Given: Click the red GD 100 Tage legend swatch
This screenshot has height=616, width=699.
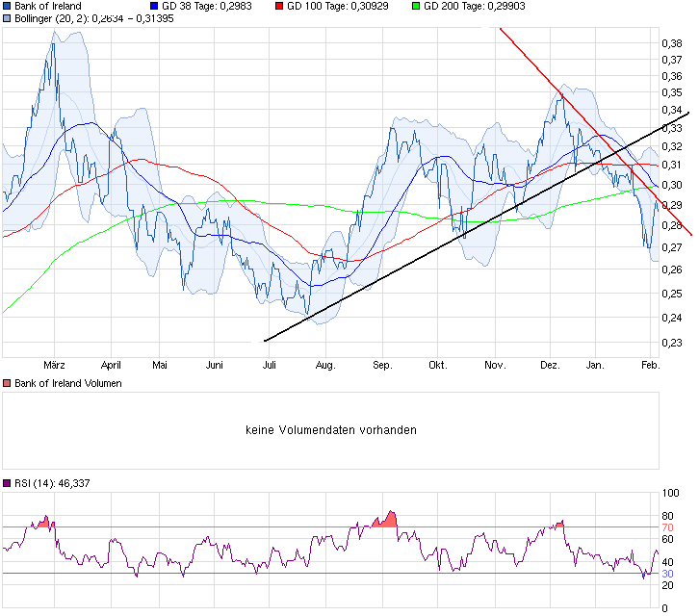Looking at the screenshot, I should [x=279, y=6].
